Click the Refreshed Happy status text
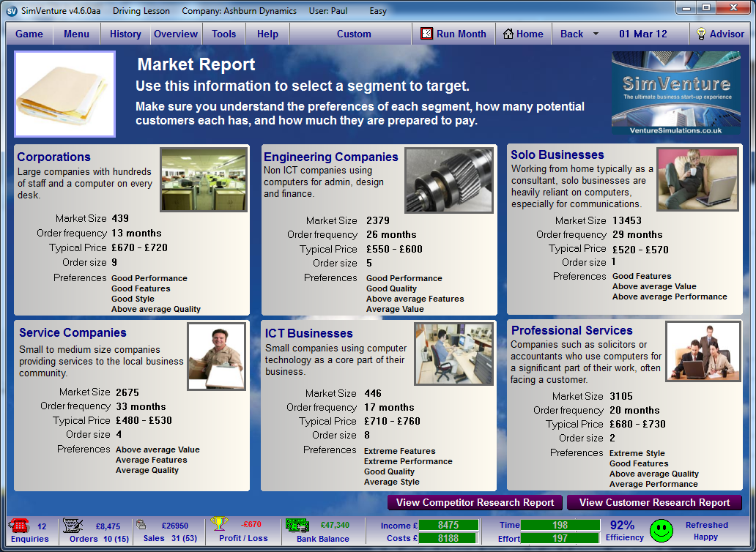756x552 pixels. [706, 531]
